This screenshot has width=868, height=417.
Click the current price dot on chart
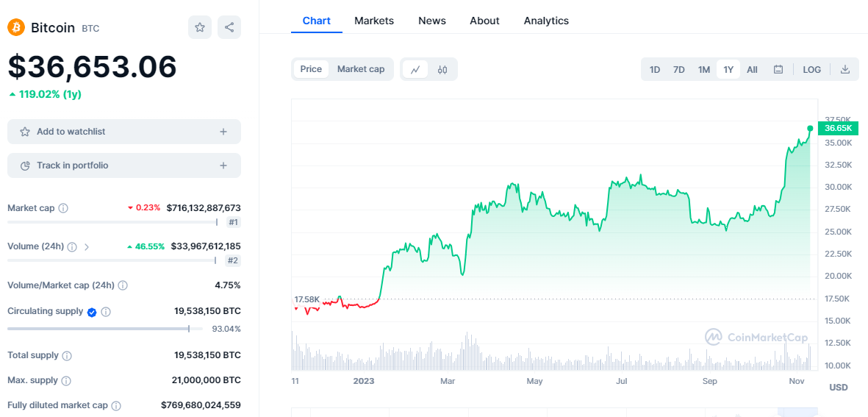(x=811, y=129)
